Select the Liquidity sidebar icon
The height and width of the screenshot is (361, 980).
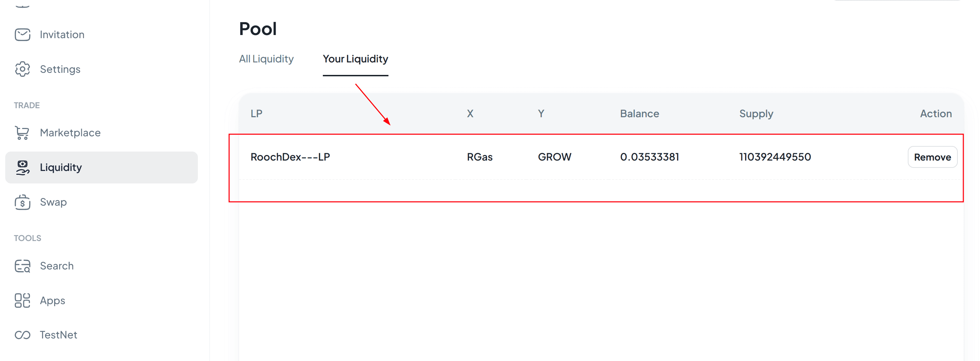point(23,167)
